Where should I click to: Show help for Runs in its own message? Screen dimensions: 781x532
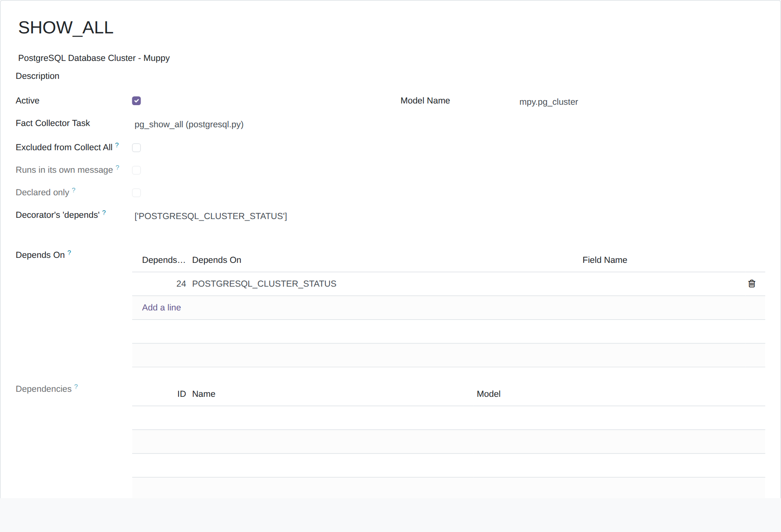(x=118, y=167)
